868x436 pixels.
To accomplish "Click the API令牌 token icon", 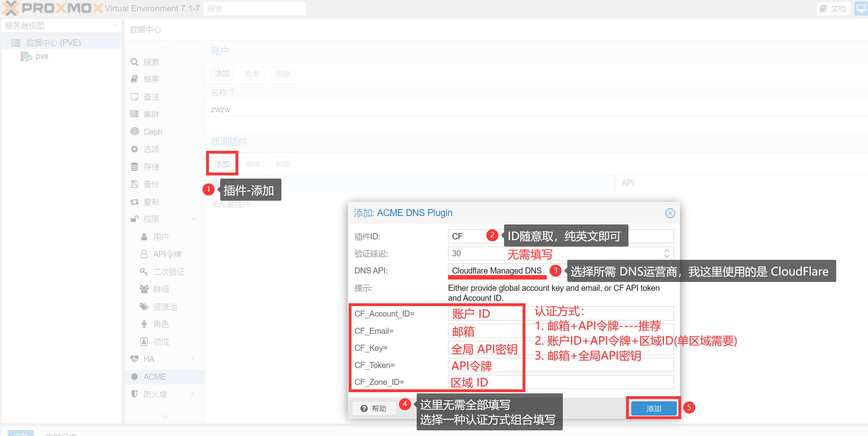I will [x=144, y=254].
